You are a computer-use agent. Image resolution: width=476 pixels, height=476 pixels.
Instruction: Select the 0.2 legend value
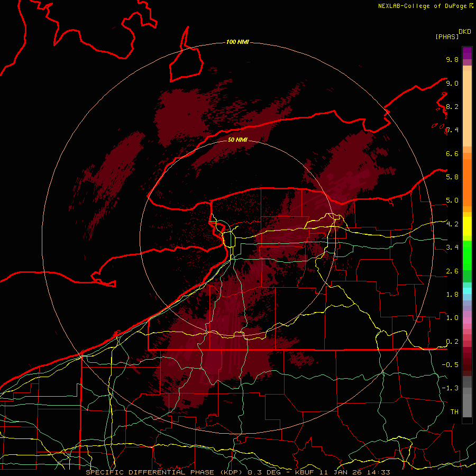(x=452, y=342)
